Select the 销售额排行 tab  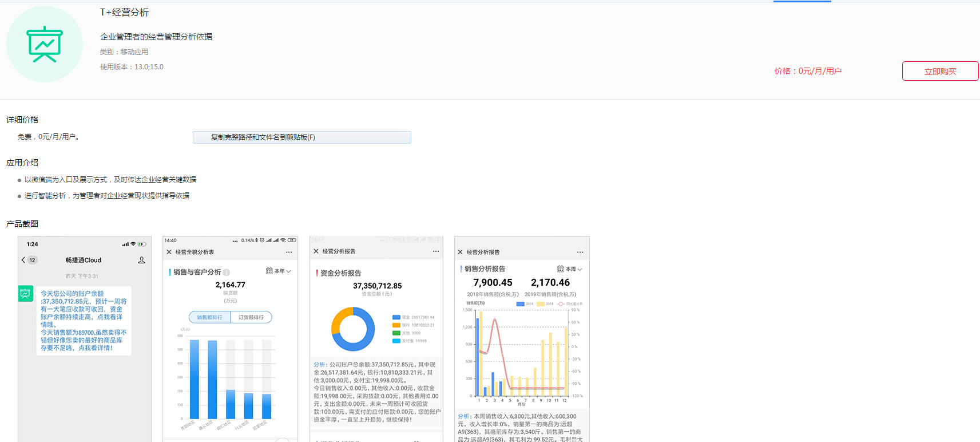coord(210,317)
